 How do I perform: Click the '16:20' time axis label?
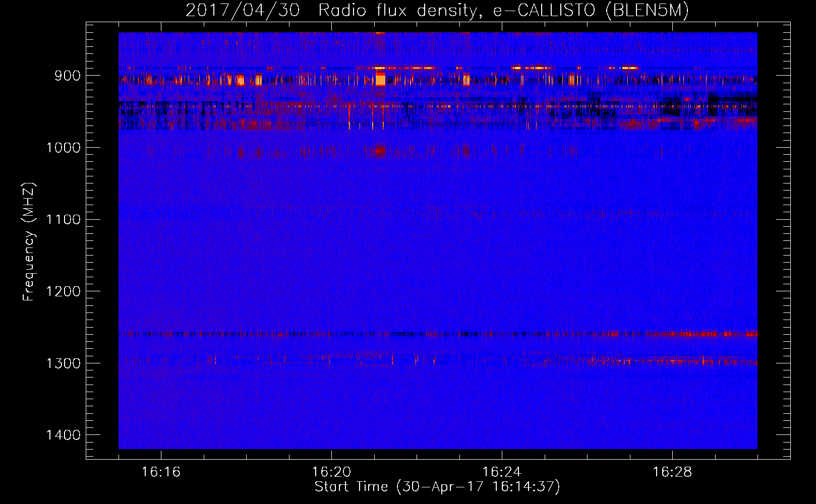331,472
